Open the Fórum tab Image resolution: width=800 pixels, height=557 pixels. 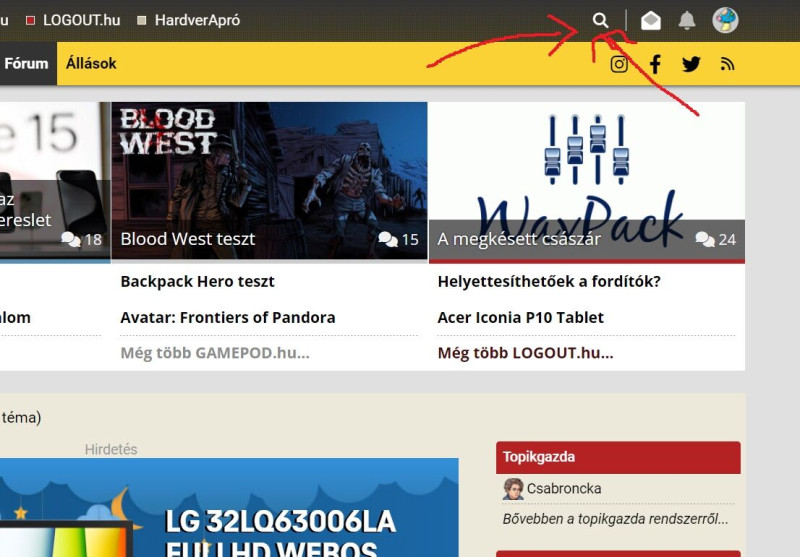pos(27,64)
